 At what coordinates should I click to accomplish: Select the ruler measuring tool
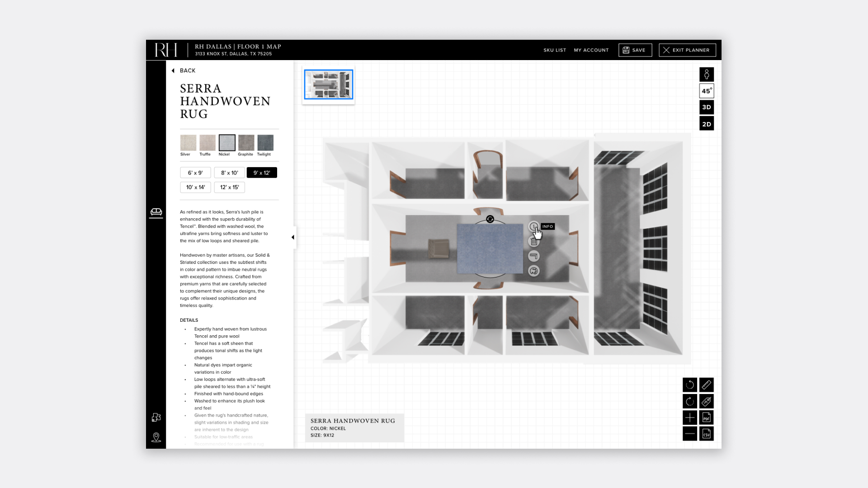707,385
